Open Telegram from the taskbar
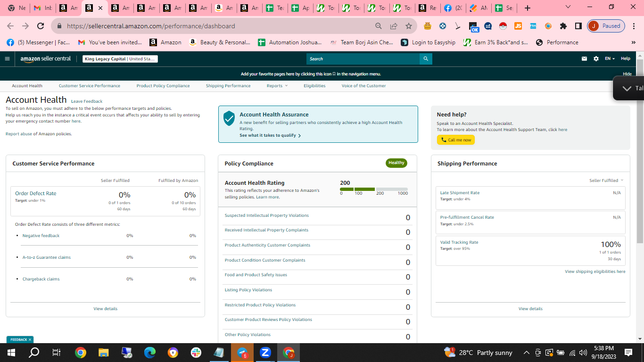Image resolution: width=644 pixels, height=362 pixels. pos(242,353)
